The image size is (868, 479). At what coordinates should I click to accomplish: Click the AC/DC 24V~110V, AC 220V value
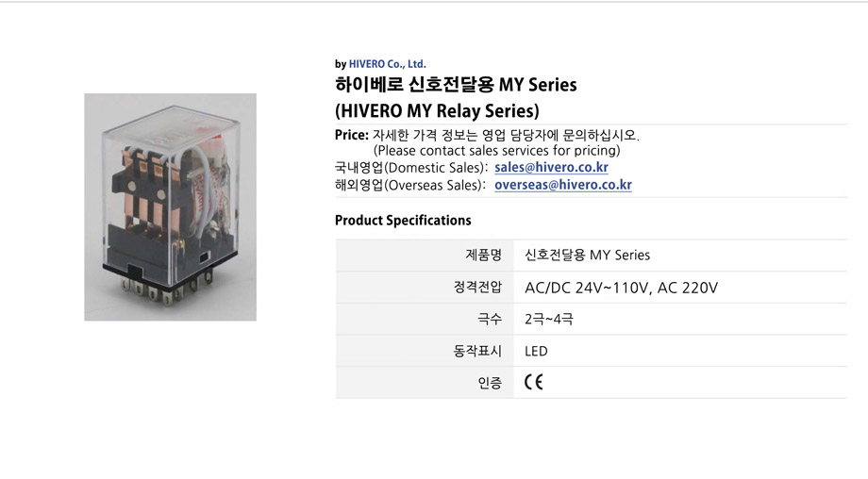click(621, 288)
